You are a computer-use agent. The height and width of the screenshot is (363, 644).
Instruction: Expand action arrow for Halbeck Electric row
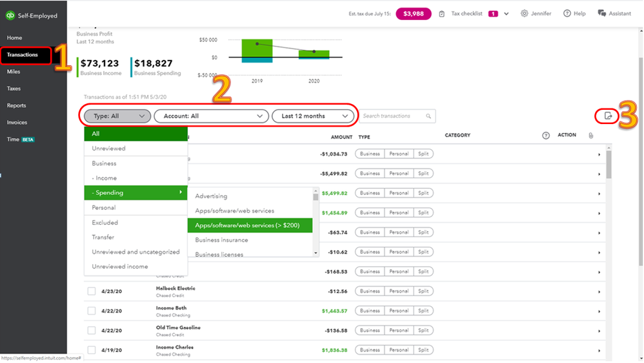coord(599,292)
